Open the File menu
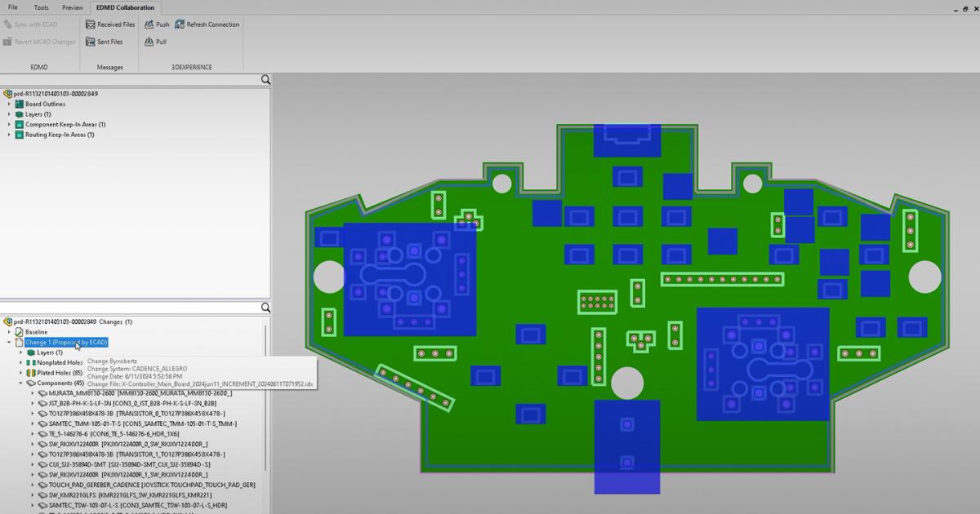 click(x=13, y=7)
